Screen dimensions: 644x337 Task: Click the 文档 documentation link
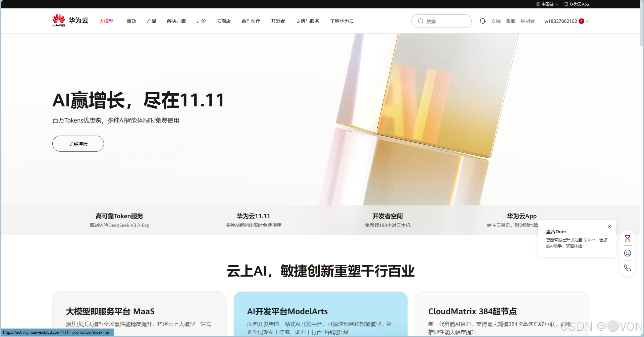pos(496,21)
